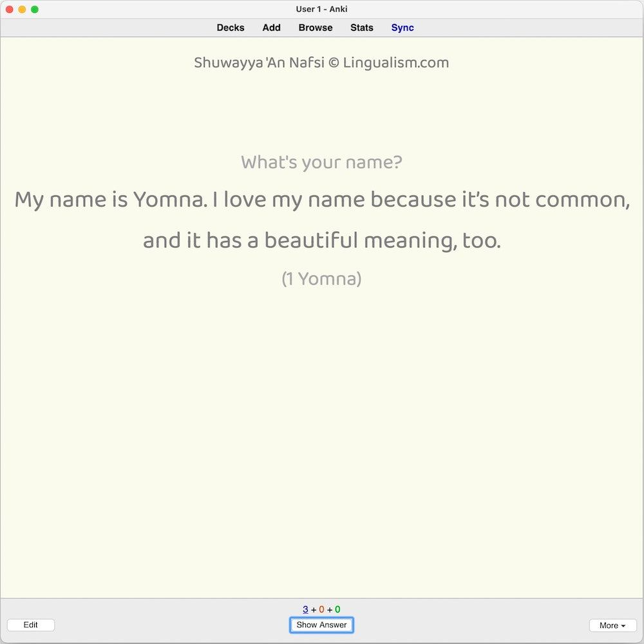
Task: Click the dropdown arrow on the More button
Action: point(623,625)
